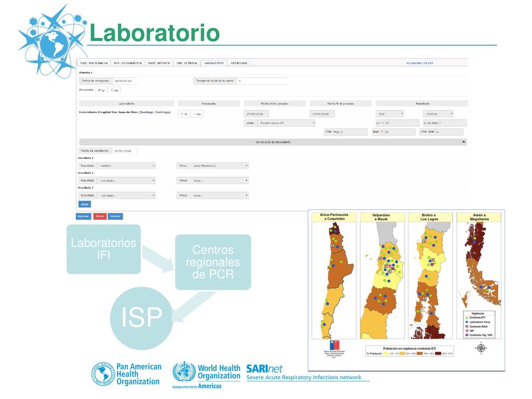Click the Laboratorios IFI diagram box

103,249
